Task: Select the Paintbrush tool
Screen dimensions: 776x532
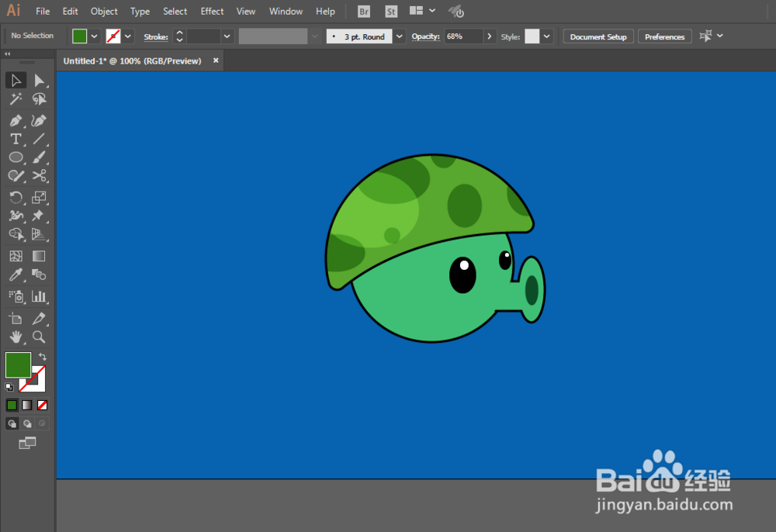Action: click(39, 157)
